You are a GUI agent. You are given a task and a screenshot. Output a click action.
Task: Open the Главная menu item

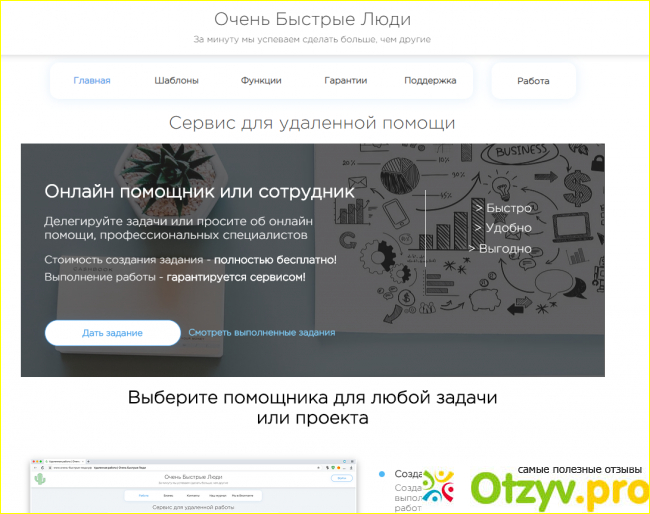pyautogui.click(x=92, y=81)
